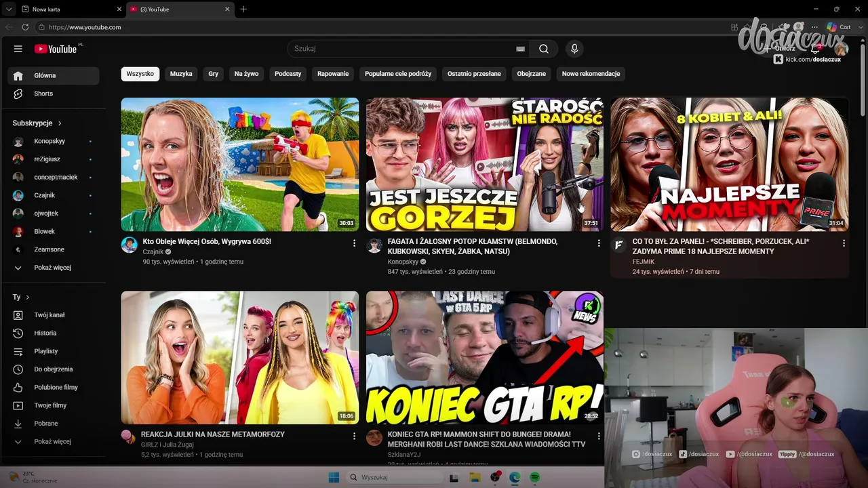Click the Edge icon on the taskbar
868x488 pixels.
[x=515, y=477]
